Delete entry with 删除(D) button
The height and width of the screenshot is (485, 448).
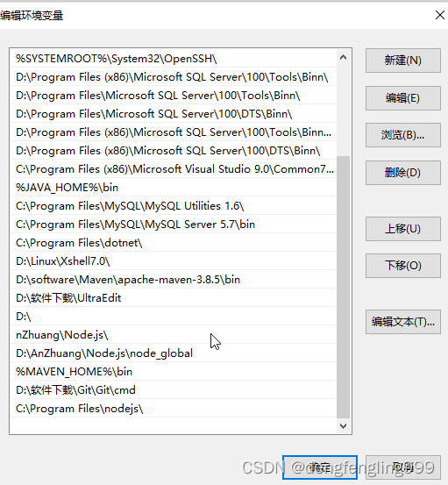(403, 173)
